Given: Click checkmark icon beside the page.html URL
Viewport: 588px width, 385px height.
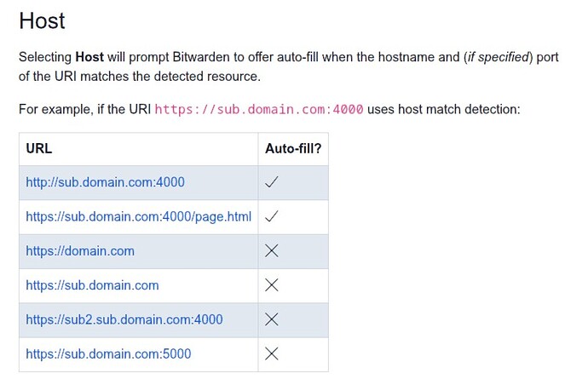Looking at the screenshot, I should [x=272, y=216].
